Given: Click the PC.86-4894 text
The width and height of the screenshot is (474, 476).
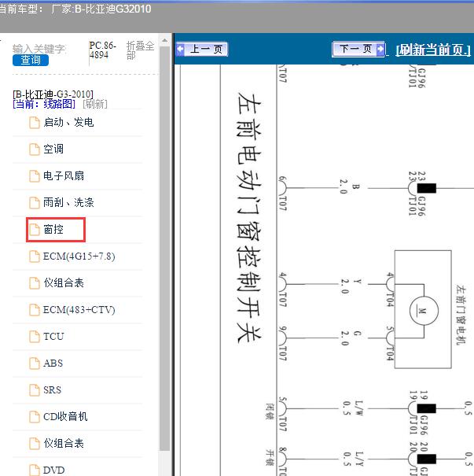Looking at the screenshot, I should (103, 50).
